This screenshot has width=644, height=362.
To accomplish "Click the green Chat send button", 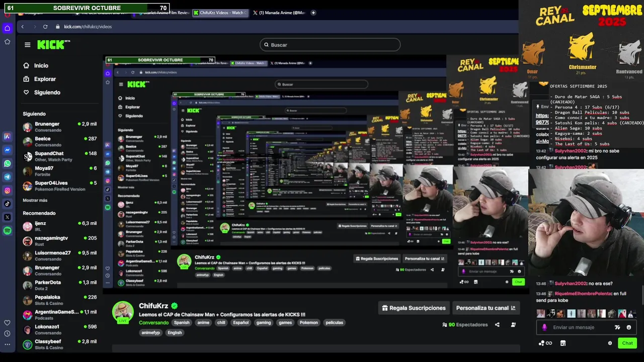I will (x=627, y=343).
